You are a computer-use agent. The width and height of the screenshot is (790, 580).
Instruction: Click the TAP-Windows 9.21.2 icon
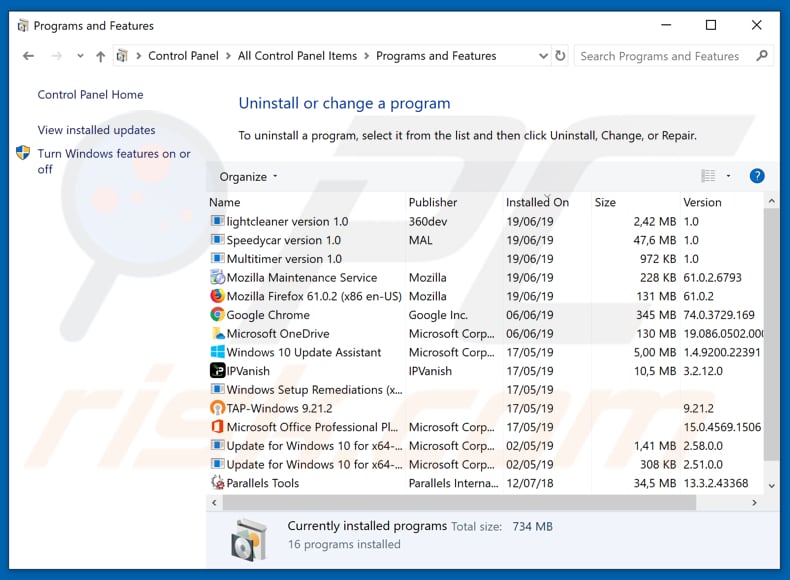(217, 408)
